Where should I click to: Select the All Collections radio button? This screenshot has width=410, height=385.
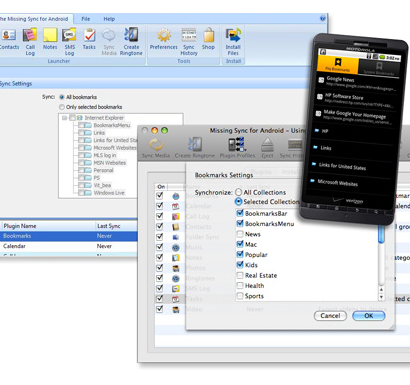click(238, 192)
